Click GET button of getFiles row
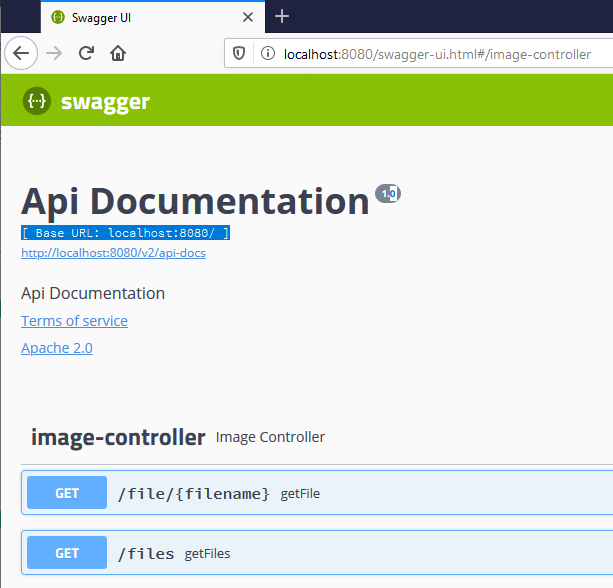 (67, 552)
